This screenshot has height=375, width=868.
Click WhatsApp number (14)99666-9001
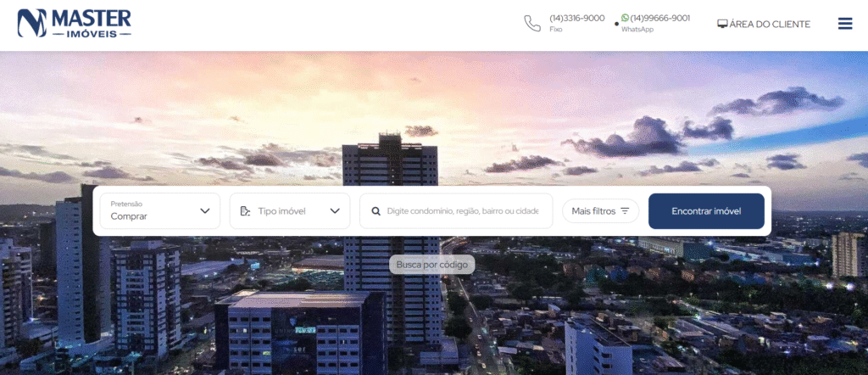(659, 18)
